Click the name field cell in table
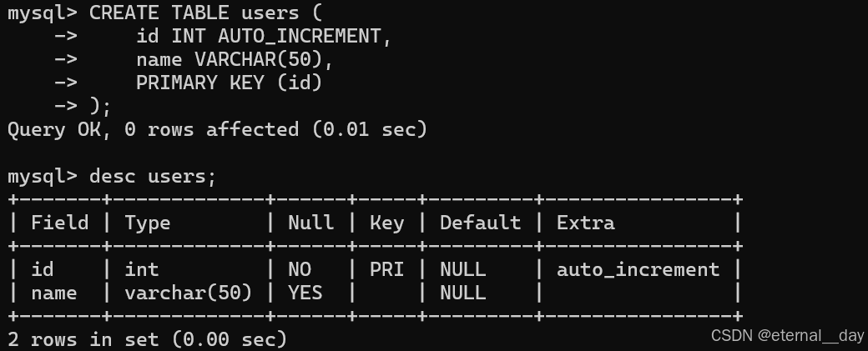 pos(53,293)
